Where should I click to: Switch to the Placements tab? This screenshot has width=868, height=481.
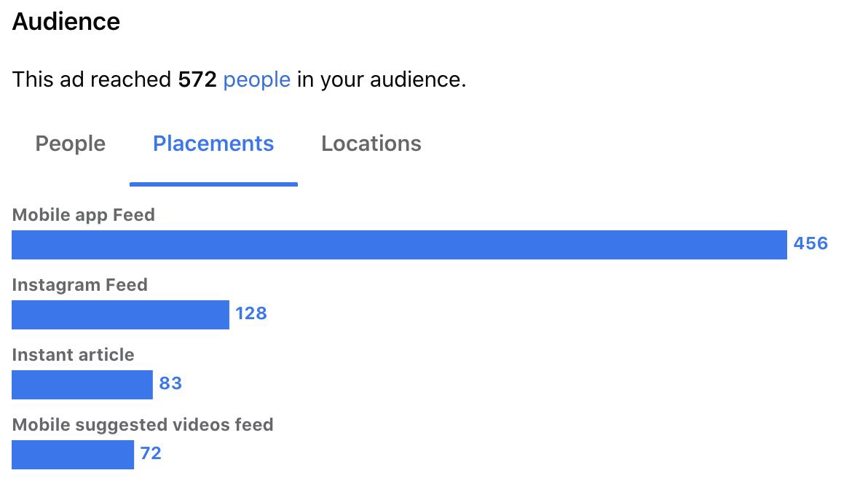pos(213,144)
